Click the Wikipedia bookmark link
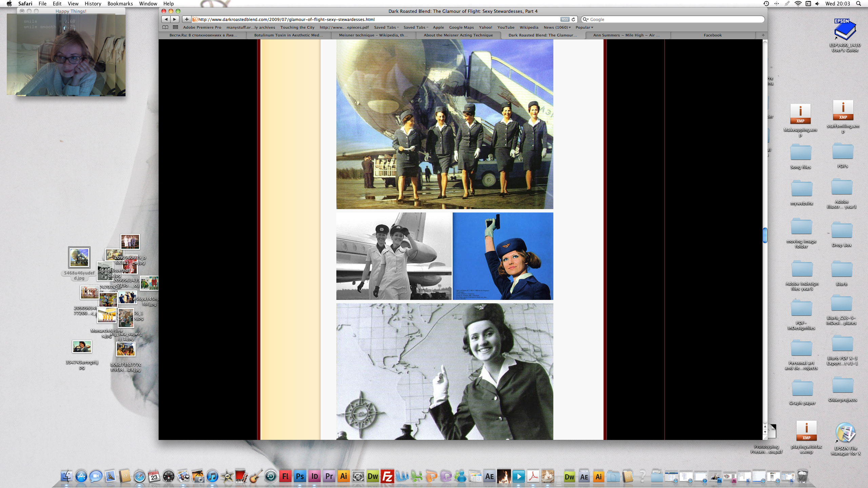This screenshot has height=488, width=868. click(529, 27)
